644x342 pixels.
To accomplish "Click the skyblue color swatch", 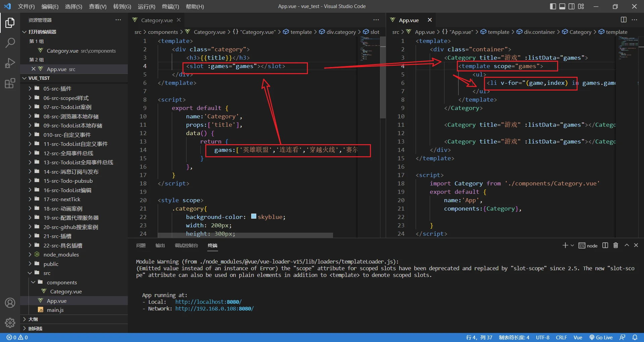I will click(254, 217).
